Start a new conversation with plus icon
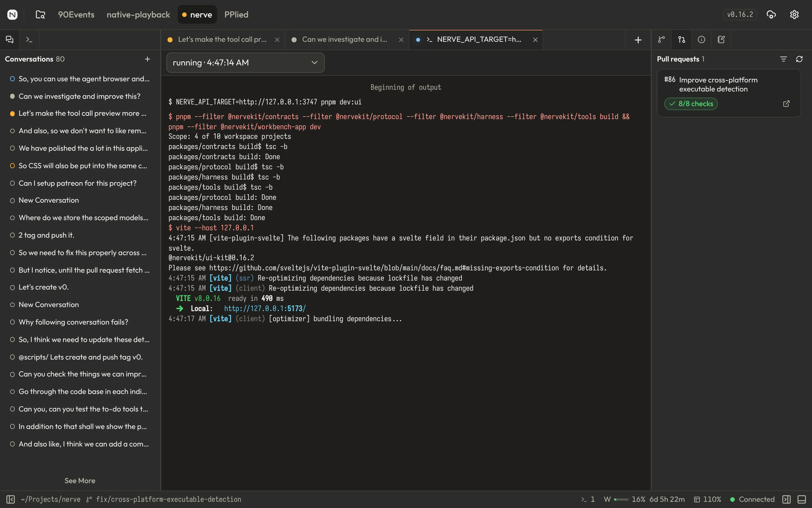Screen dimensions: 812x508 pos(147,59)
